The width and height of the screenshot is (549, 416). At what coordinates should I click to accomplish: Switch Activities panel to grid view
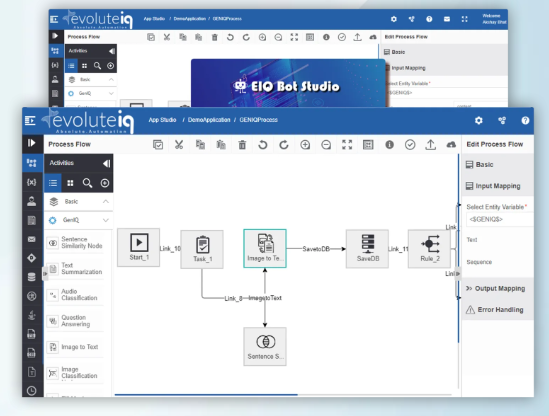70,183
